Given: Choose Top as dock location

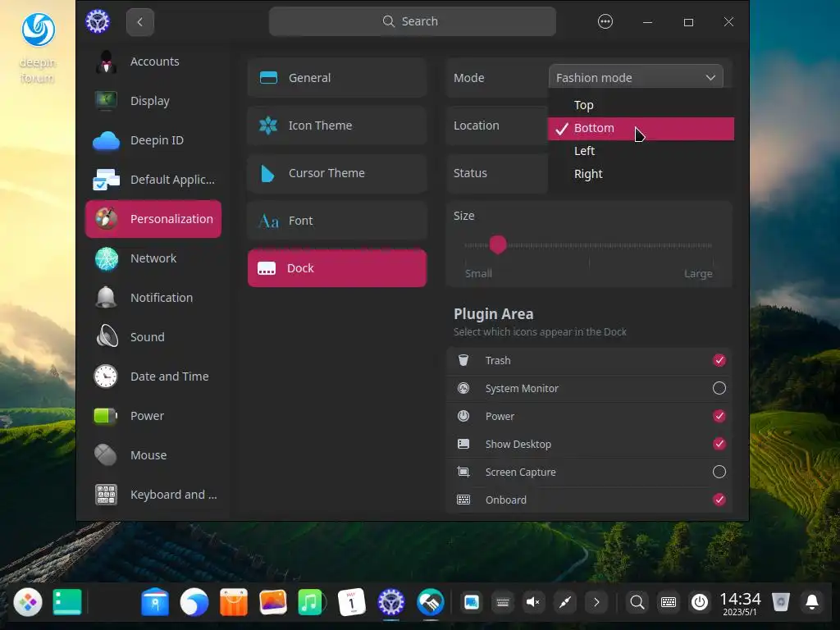Looking at the screenshot, I should (641, 105).
